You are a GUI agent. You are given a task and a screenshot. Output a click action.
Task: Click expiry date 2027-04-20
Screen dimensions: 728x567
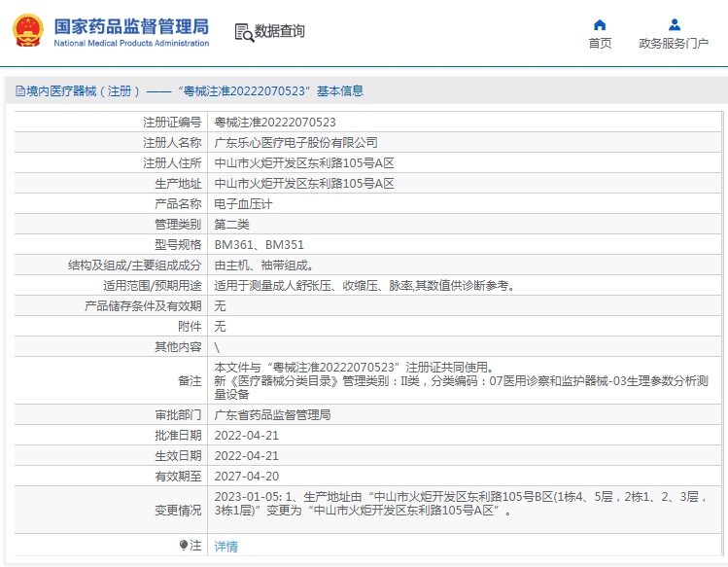coord(247,477)
